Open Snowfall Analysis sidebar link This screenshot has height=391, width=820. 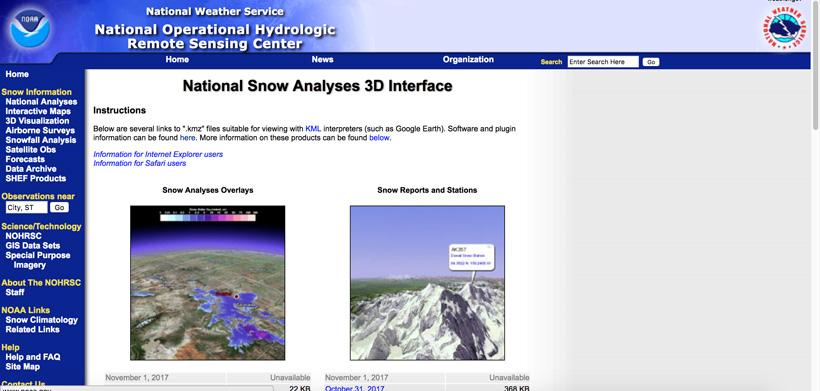[41, 140]
